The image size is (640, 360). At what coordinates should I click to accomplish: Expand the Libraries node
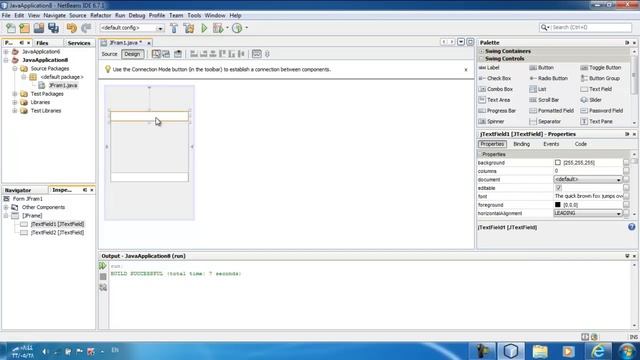(x=15, y=102)
